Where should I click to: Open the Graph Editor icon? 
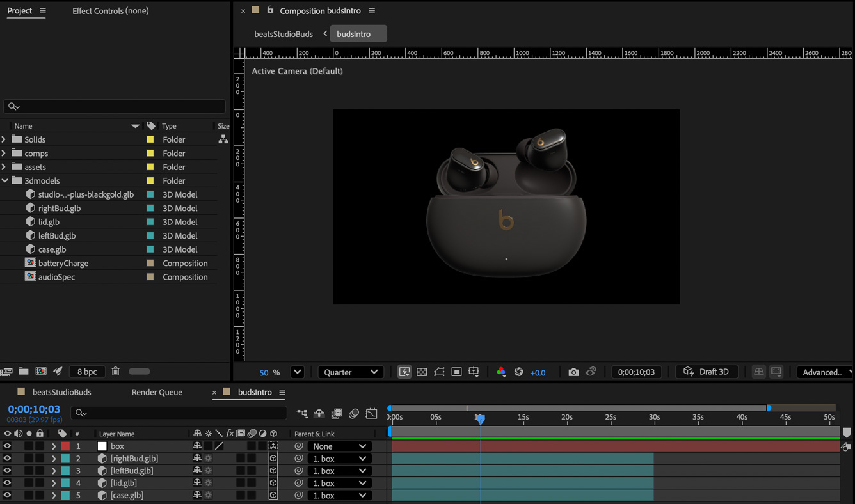tap(372, 414)
